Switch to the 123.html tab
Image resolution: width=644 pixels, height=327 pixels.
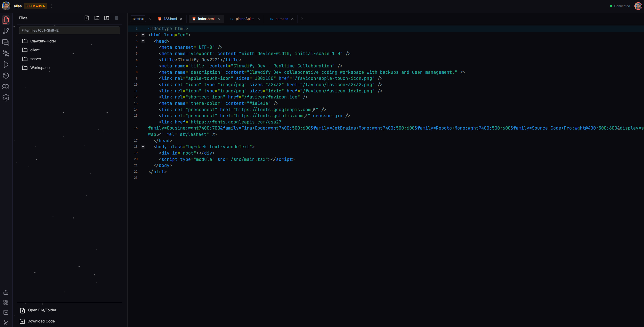[170, 19]
